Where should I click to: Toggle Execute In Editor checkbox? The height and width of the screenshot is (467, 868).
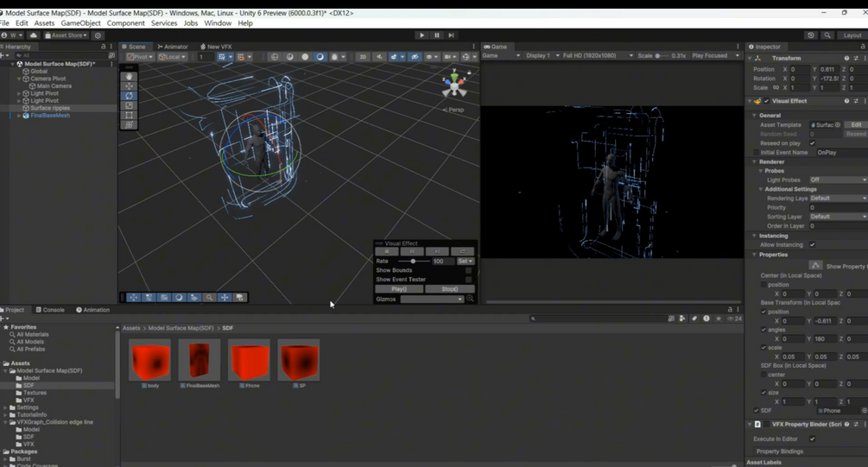812,439
